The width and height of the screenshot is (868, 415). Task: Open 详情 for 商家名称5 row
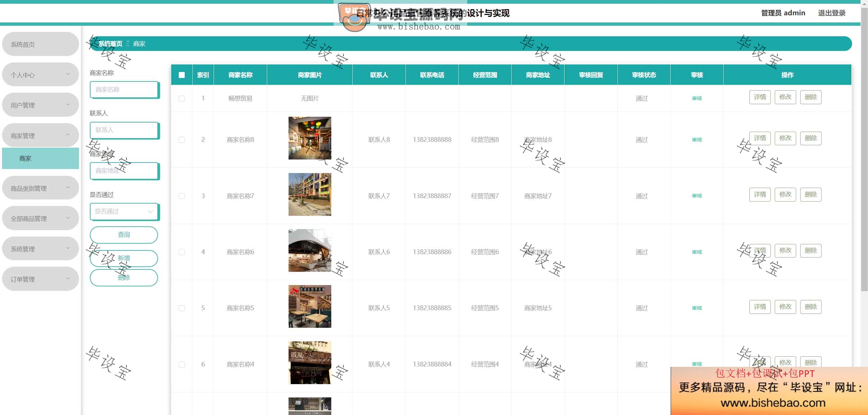[x=760, y=307]
